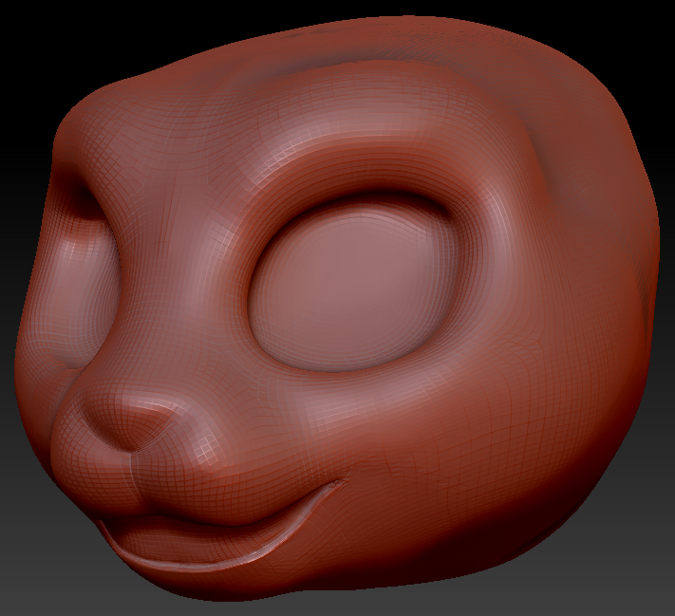The height and width of the screenshot is (616, 675).
Task: Click the eyeball on the sculpted head
Action: coord(351,287)
